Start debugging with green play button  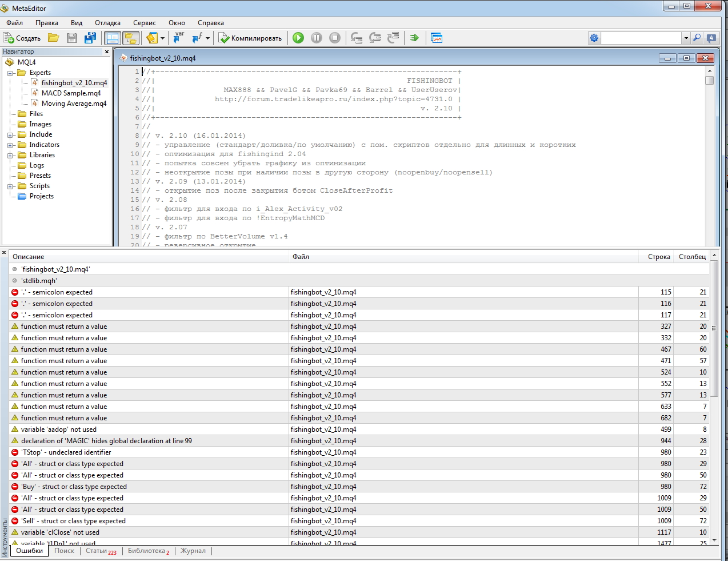point(298,38)
